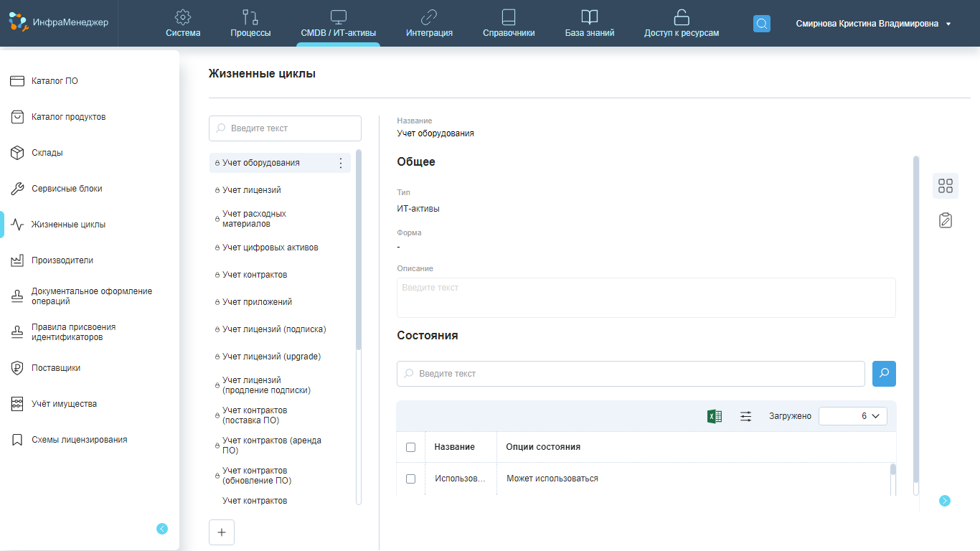Open the Интеграция menu
The image size is (980, 551).
click(x=429, y=24)
